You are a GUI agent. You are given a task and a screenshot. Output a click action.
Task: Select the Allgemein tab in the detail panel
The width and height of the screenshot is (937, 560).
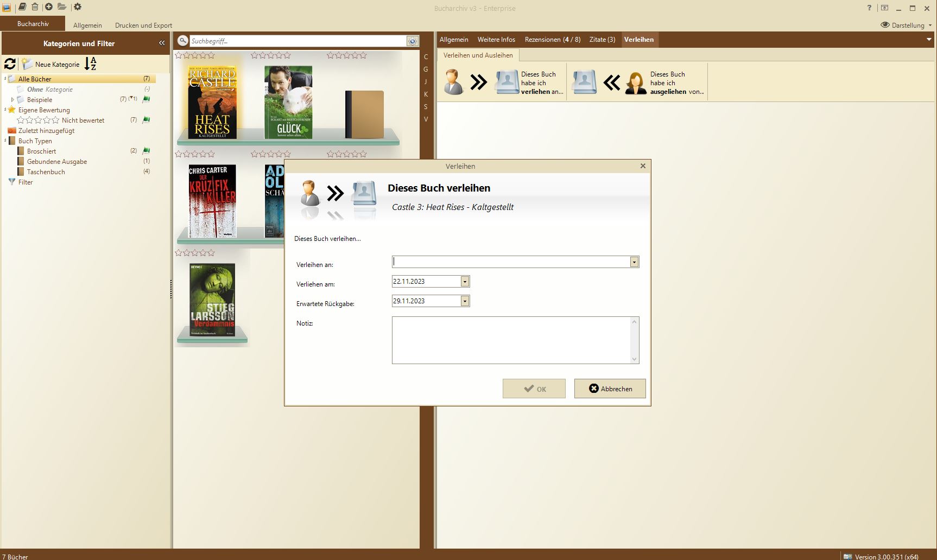point(454,40)
